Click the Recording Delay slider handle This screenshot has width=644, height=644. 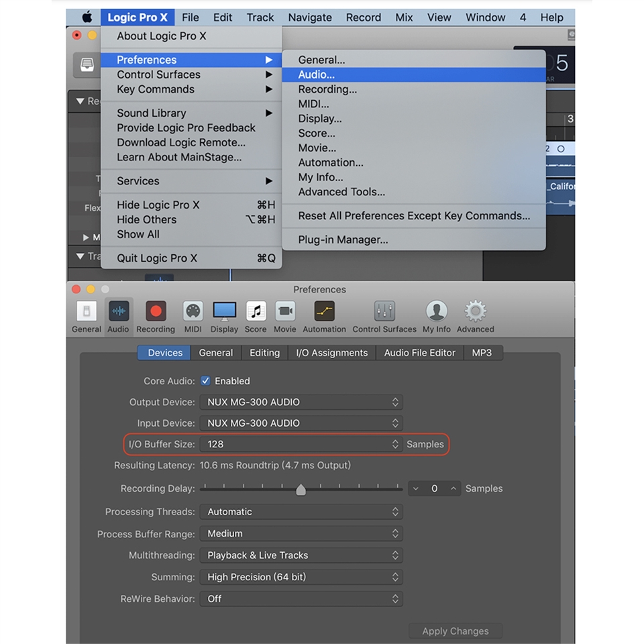click(301, 490)
